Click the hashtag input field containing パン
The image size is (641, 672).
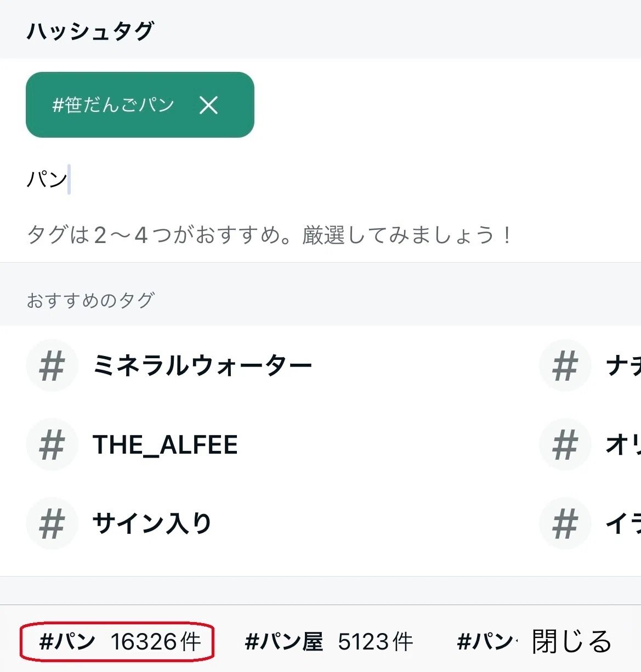[320, 179]
